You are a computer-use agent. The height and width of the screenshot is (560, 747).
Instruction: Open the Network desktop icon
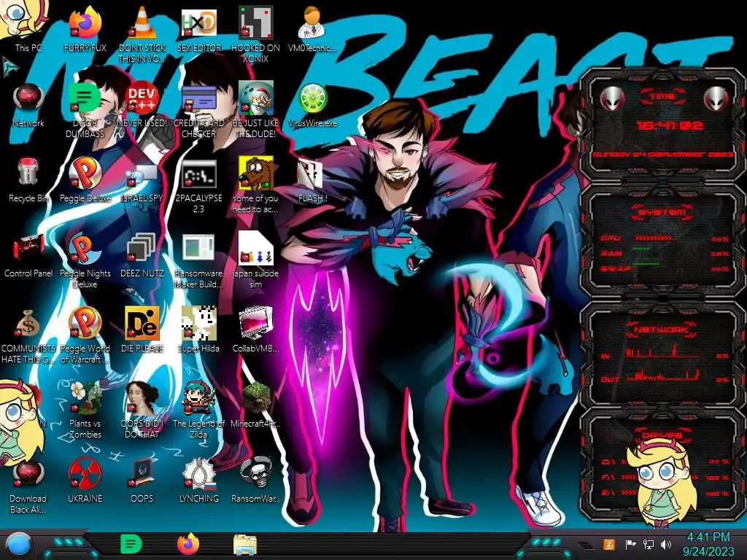pyautogui.click(x=28, y=105)
